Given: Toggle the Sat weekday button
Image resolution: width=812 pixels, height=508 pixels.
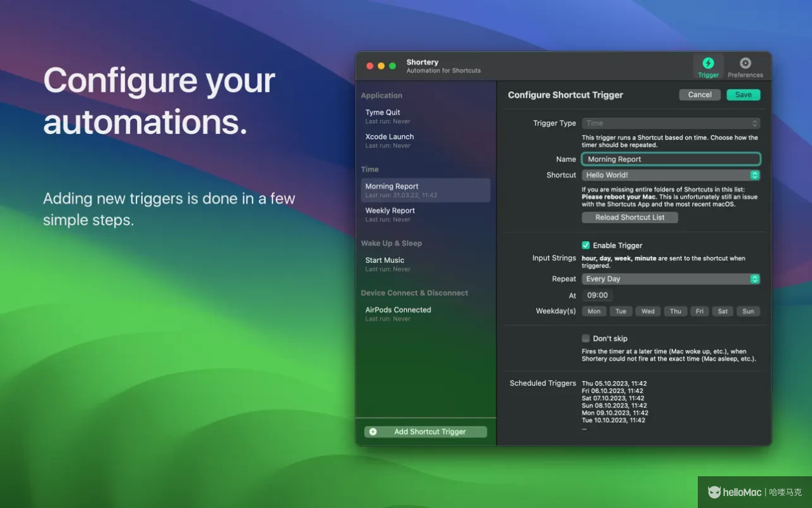Looking at the screenshot, I should coord(723,311).
